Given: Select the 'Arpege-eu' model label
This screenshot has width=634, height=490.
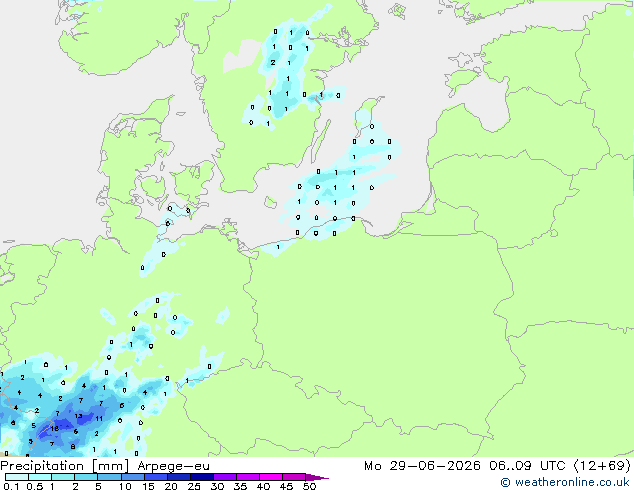Looking at the screenshot, I should (x=173, y=466).
